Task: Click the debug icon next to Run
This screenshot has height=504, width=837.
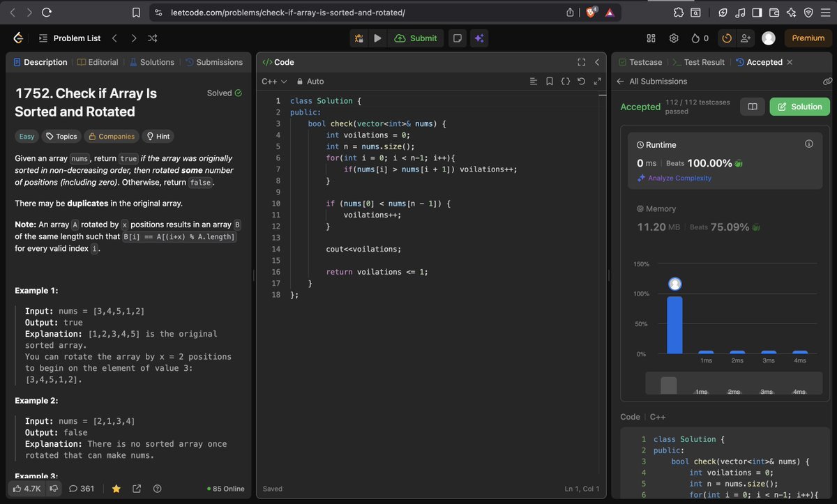Action: click(360, 38)
